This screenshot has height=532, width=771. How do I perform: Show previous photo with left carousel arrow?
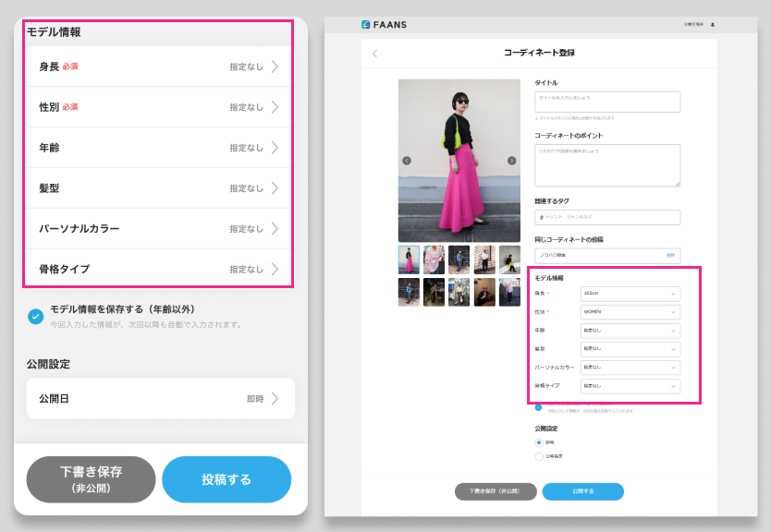tap(407, 161)
